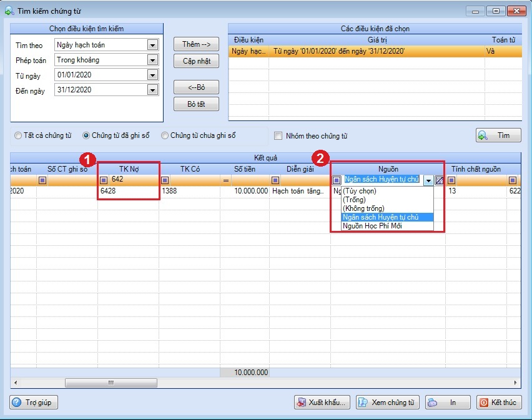Click the 'Tính chất nguồn' column header

point(476,169)
